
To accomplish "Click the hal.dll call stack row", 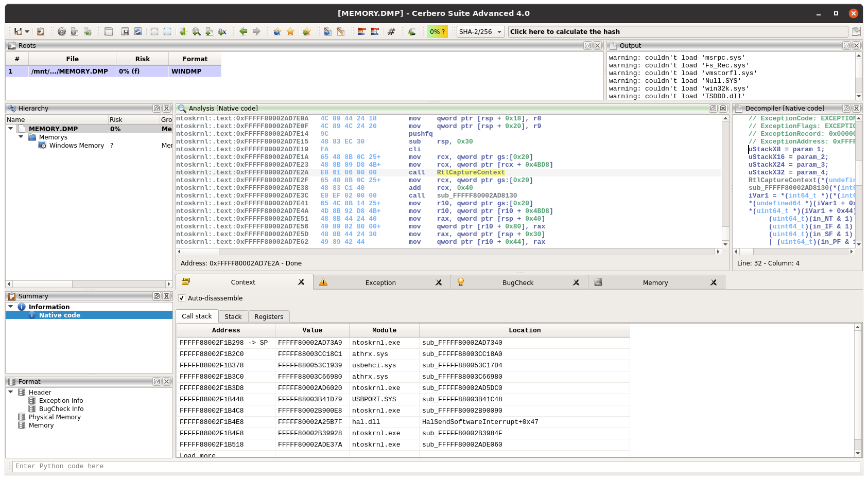I will pos(403,422).
